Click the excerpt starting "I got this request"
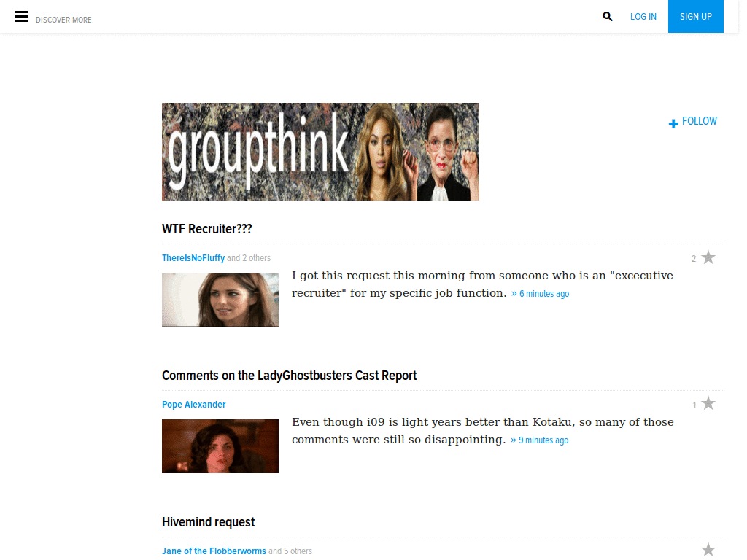 [x=482, y=284]
